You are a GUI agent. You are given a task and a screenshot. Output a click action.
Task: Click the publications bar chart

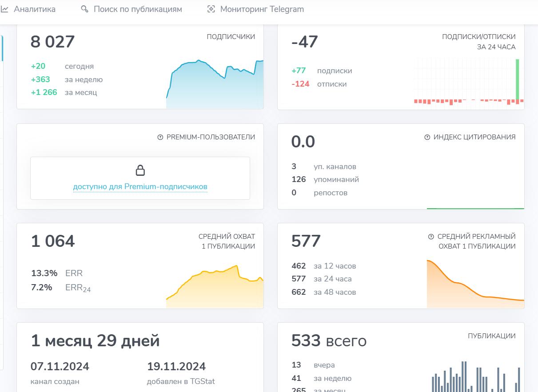476,376
